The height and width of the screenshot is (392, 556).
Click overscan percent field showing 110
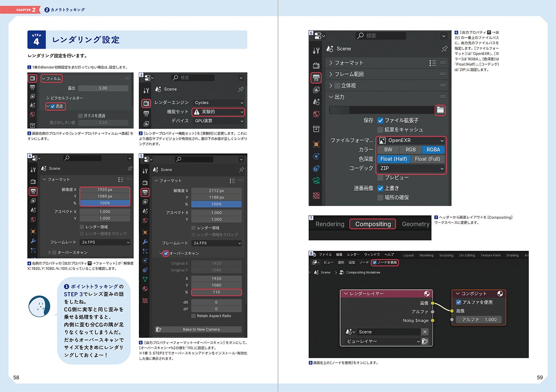click(x=216, y=292)
